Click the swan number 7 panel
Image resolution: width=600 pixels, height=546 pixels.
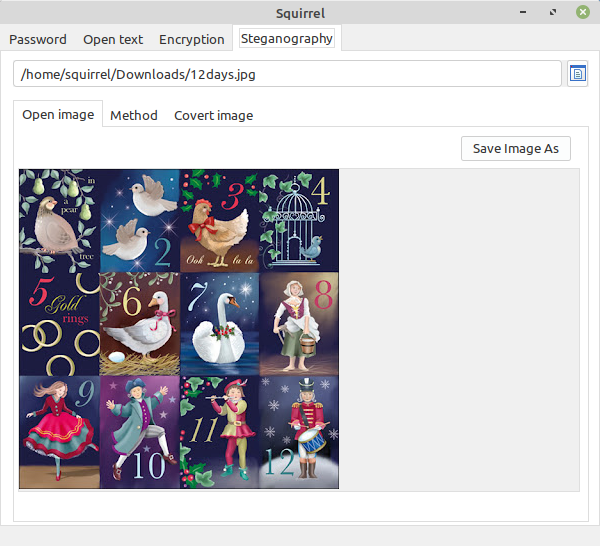click(219, 323)
